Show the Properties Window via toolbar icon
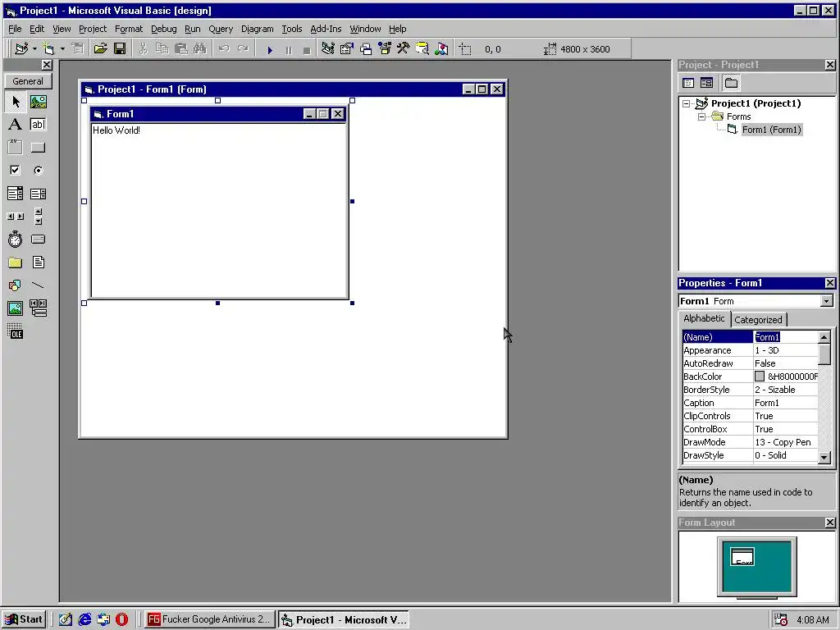The height and width of the screenshot is (630, 840). click(347, 48)
